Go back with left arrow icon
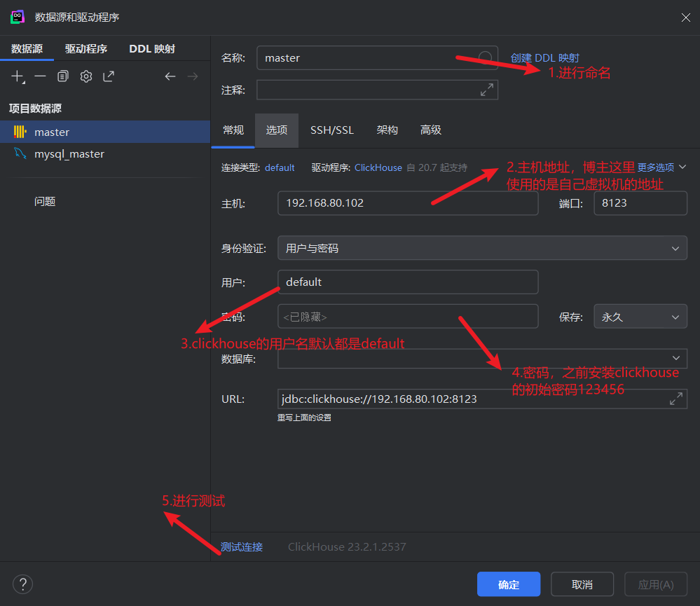This screenshot has height=606, width=700. 170,76
